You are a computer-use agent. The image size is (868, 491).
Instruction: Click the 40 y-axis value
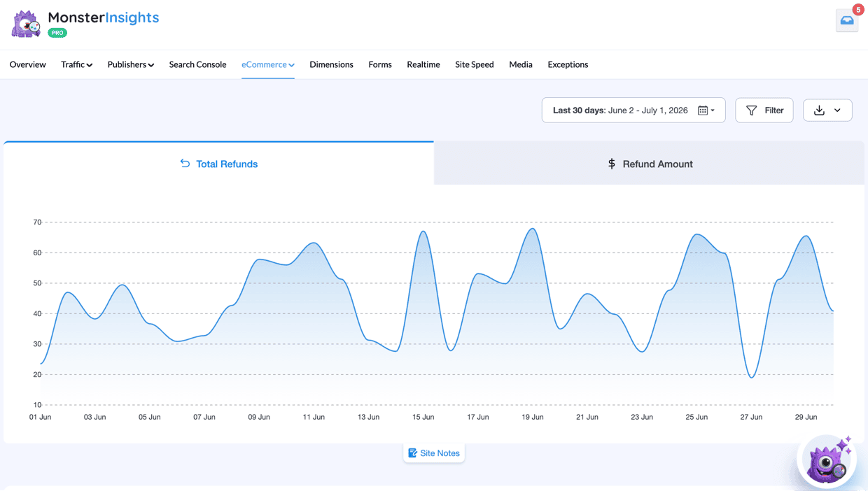coord(37,313)
